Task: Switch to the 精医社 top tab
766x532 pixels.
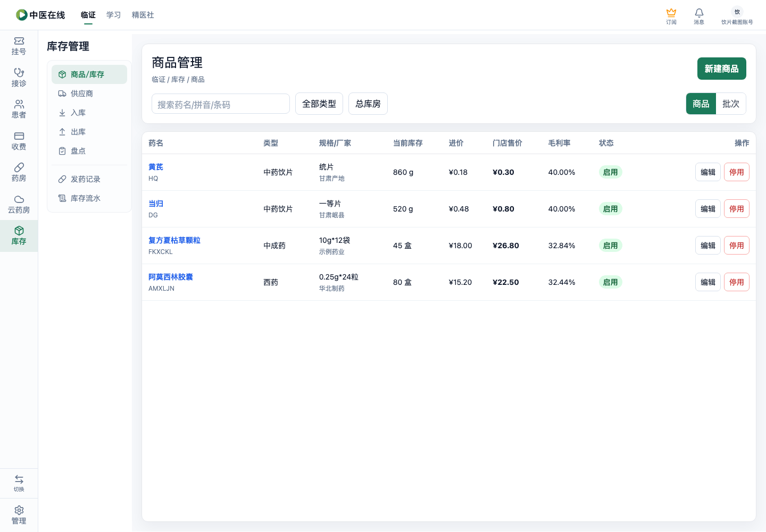Action: 143,15
